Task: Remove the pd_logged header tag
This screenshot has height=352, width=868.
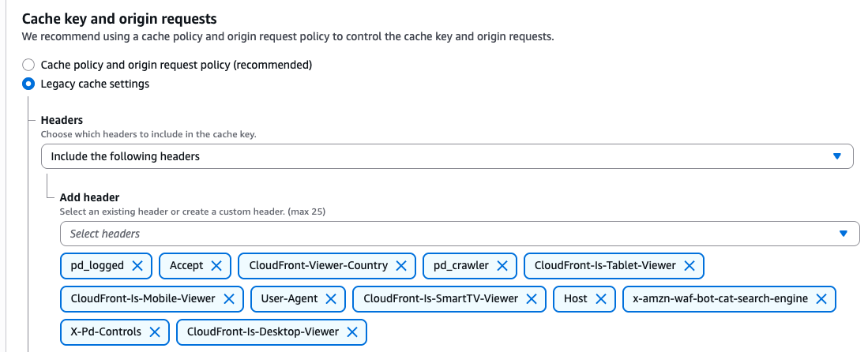Action: (x=137, y=266)
